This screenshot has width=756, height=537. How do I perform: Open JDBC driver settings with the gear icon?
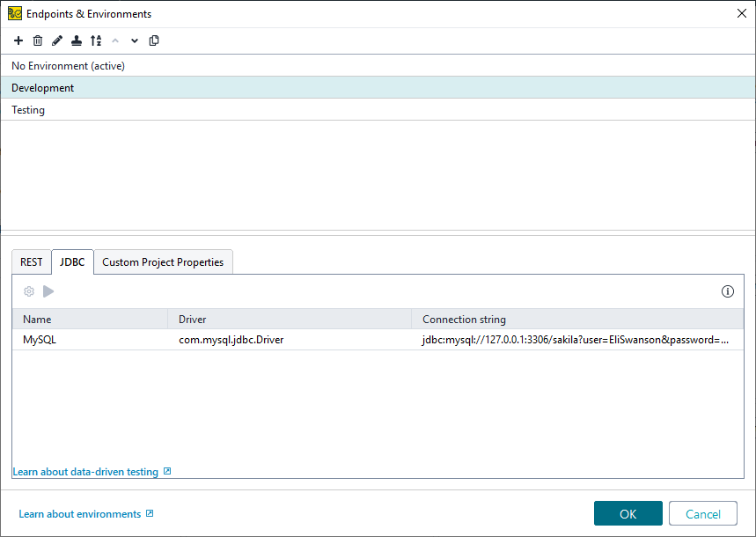pos(29,291)
